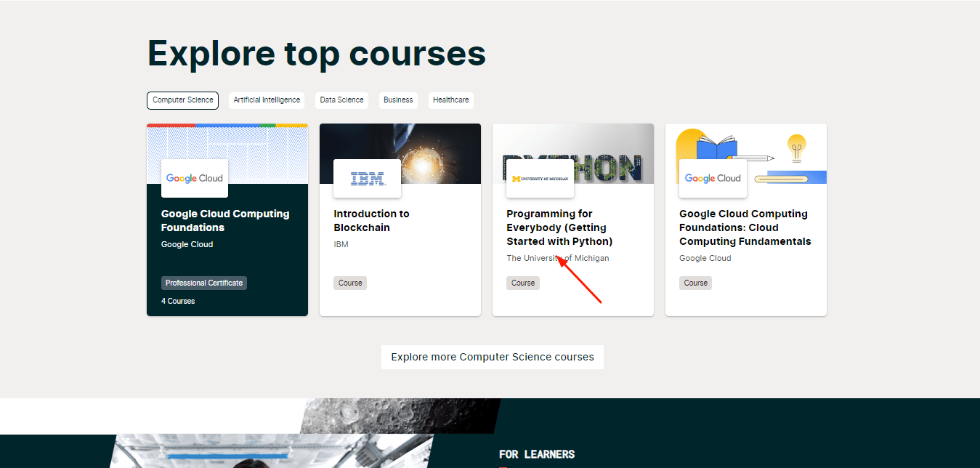Enable the Business filter

pos(398,100)
